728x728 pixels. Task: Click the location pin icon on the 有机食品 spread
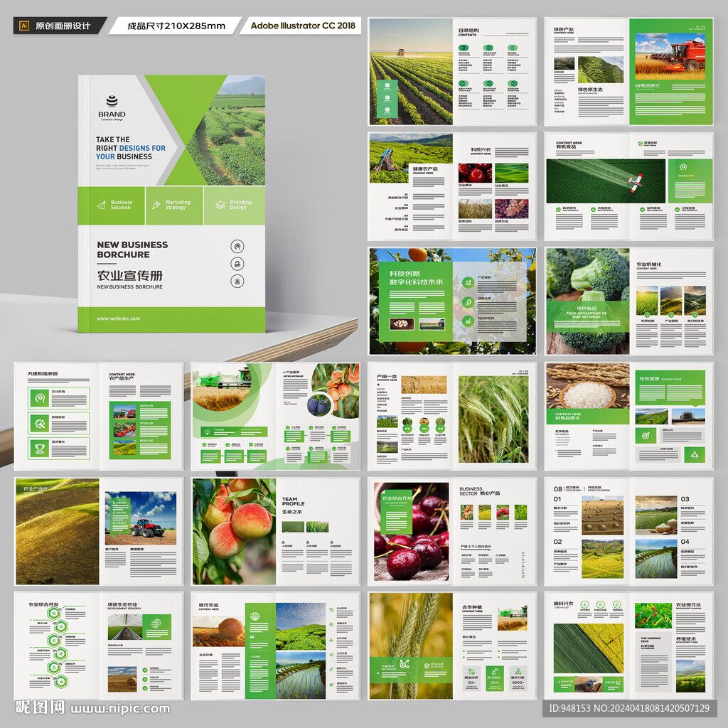point(683,167)
